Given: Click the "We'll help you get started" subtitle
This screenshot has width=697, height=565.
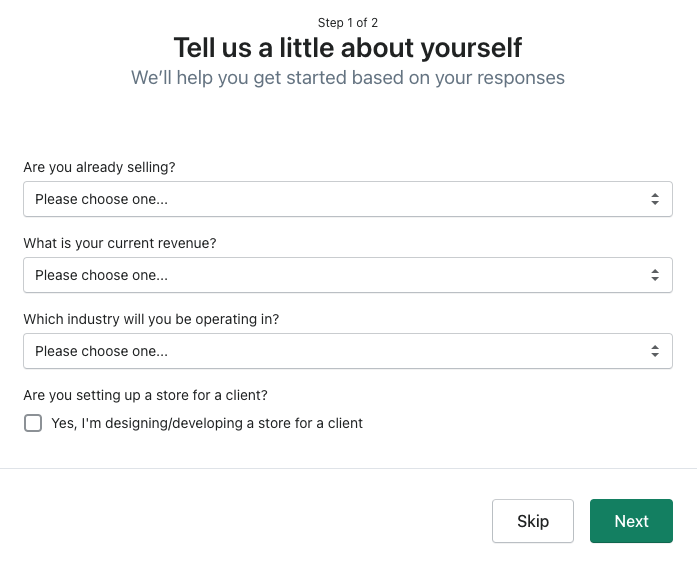Looking at the screenshot, I should tap(348, 77).
